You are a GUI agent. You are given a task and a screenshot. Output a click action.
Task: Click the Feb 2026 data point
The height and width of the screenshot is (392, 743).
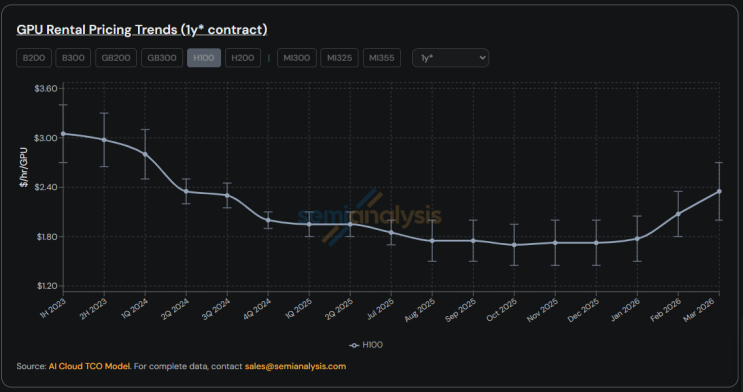point(678,214)
